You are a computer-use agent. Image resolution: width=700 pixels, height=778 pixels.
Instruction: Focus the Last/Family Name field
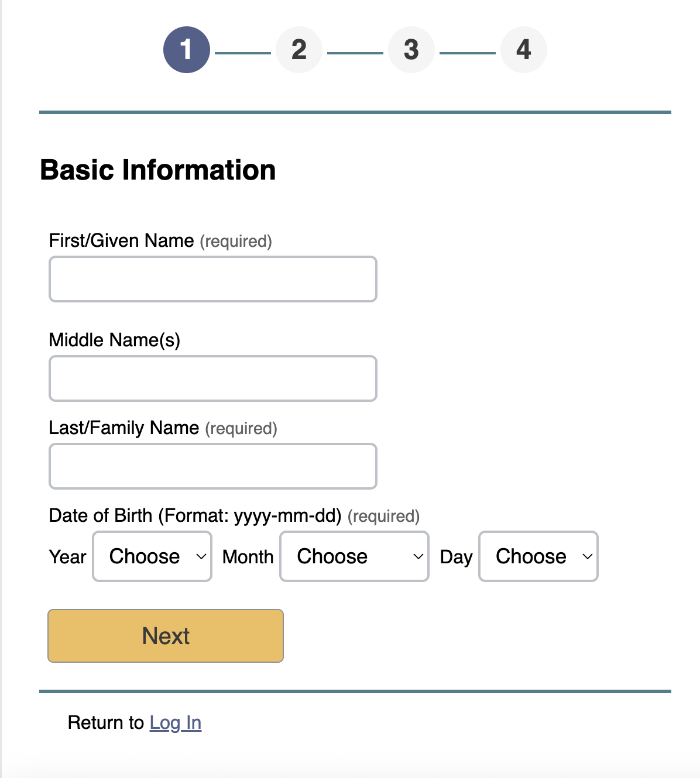(212, 466)
